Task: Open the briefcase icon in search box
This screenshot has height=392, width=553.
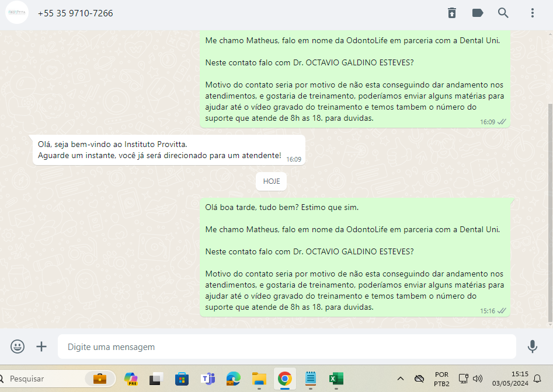Action: 100,379
